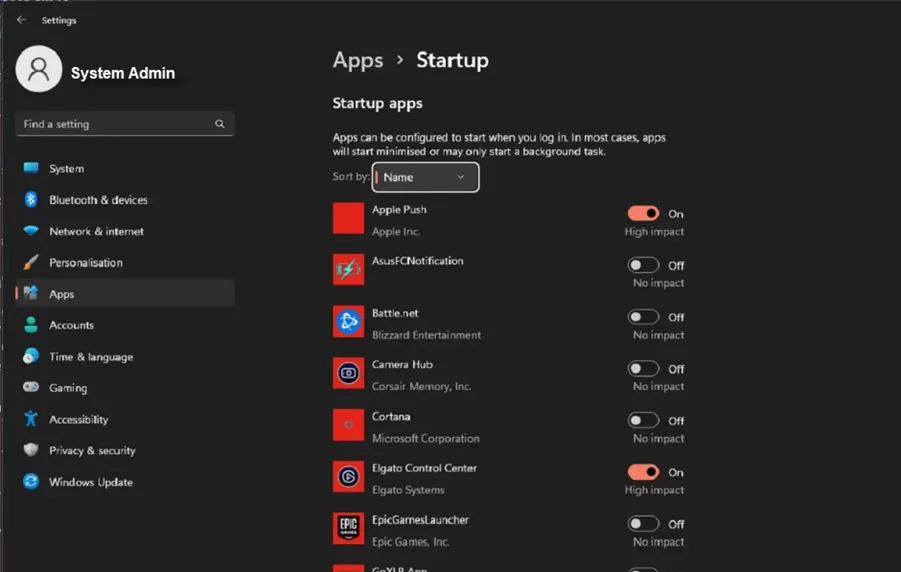
Task: Enable Cortana at startup
Action: (643, 420)
